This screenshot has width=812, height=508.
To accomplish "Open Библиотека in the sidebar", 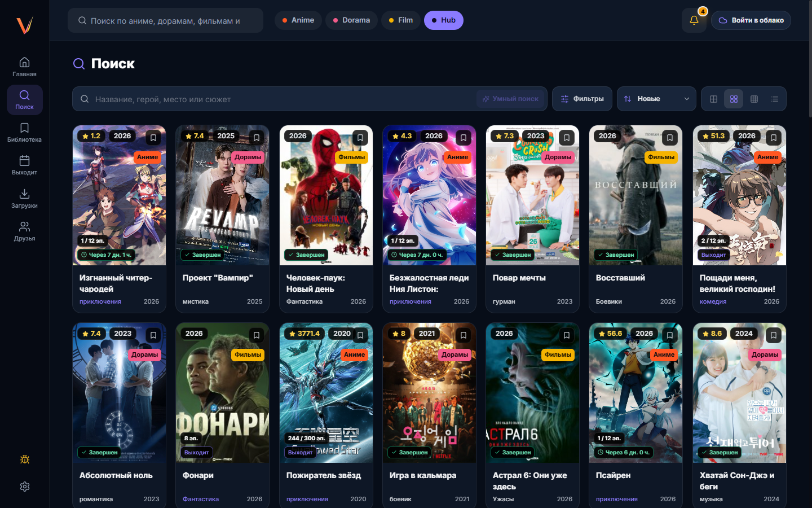I will [x=24, y=133].
